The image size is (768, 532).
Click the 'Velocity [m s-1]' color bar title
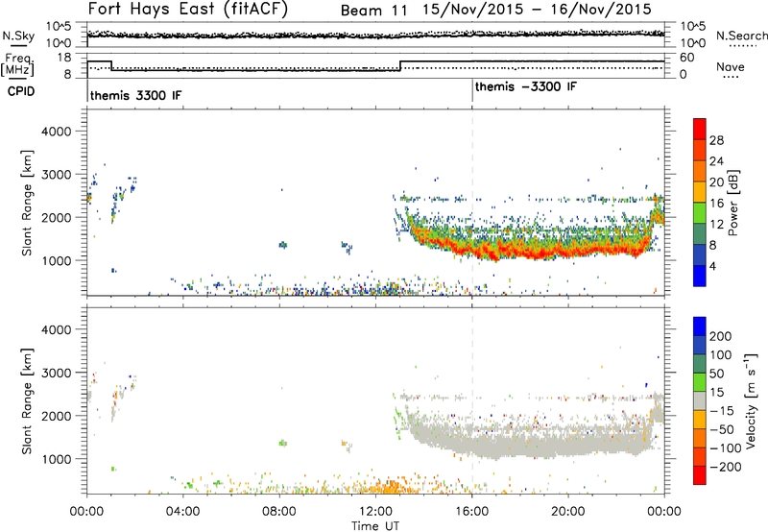point(751,400)
